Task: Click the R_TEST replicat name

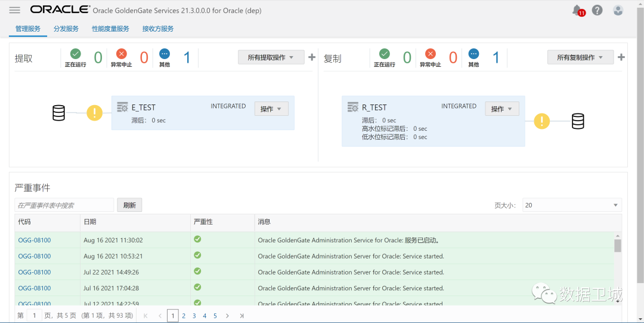Action: click(374, 107)
